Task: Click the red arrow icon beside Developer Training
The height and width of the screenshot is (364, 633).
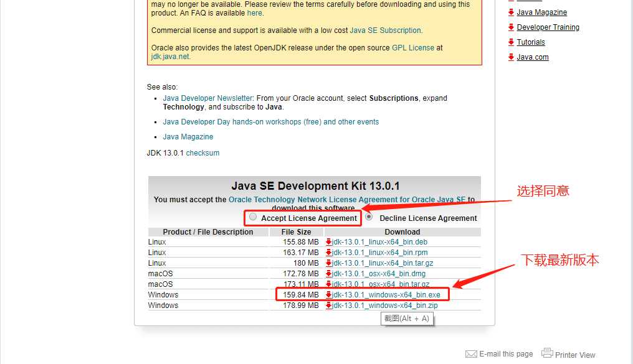Action: click(511, 27)
